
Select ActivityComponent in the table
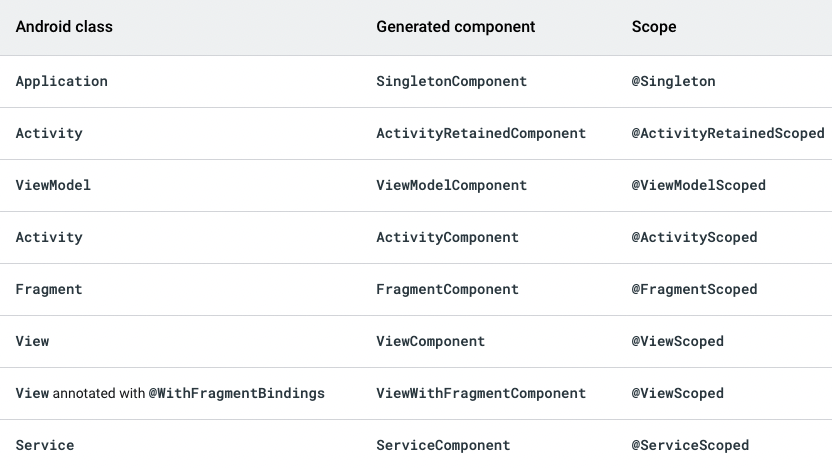(447, 237)
